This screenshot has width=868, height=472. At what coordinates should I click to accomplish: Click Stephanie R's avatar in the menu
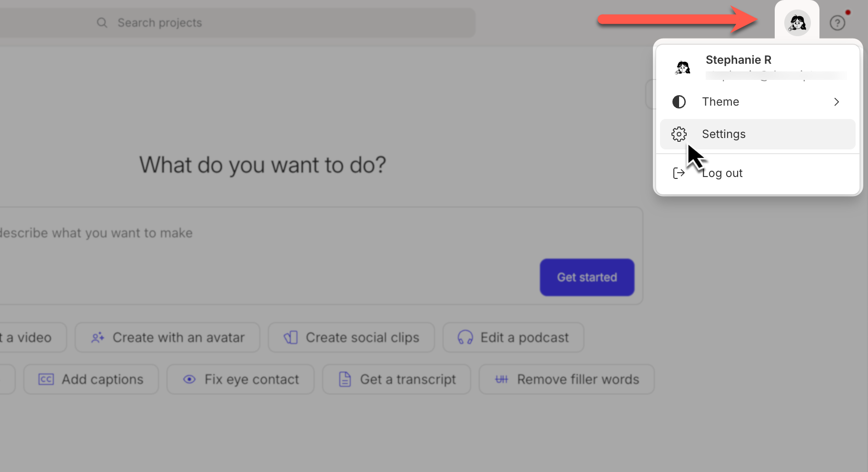[682, 67]
